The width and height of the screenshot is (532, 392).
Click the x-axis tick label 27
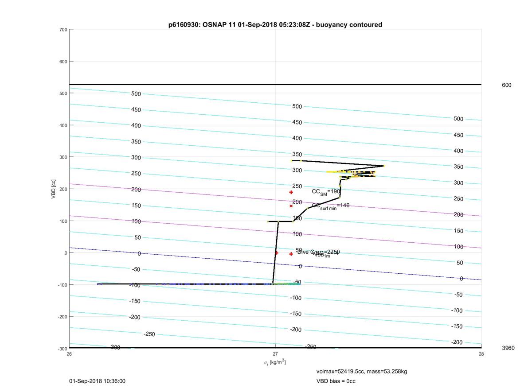275,354
